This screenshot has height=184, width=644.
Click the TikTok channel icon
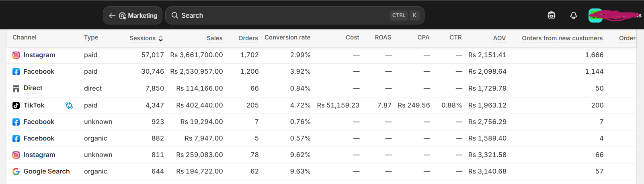coord(16,105)
